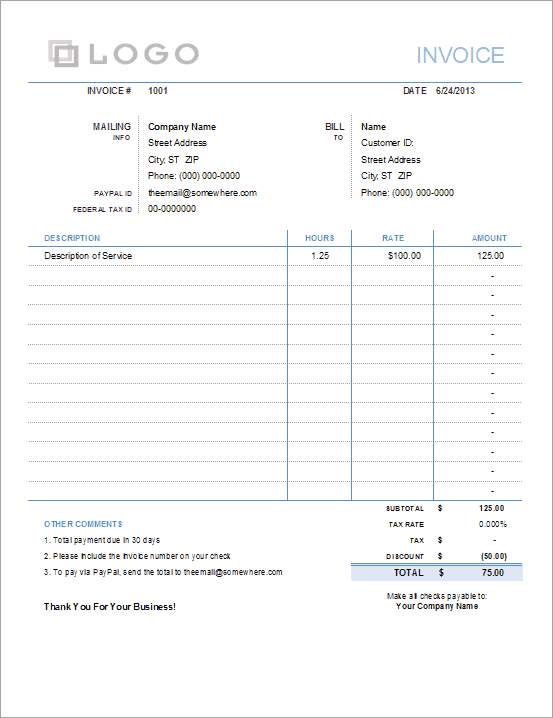Viewport: 553px width, 718px height.
Task: Click the AMOUNT column header
Action: [x=489, y=238]
